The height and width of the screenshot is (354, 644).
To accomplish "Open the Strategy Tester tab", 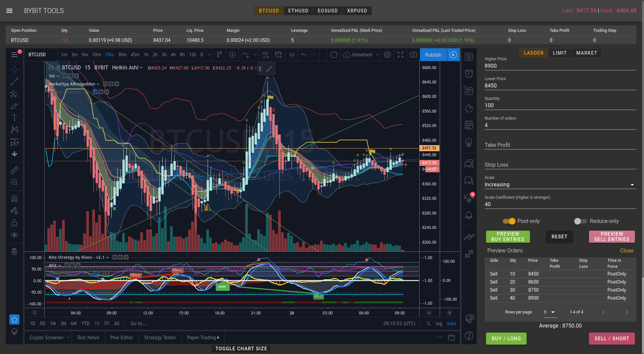I will point(160,338).
